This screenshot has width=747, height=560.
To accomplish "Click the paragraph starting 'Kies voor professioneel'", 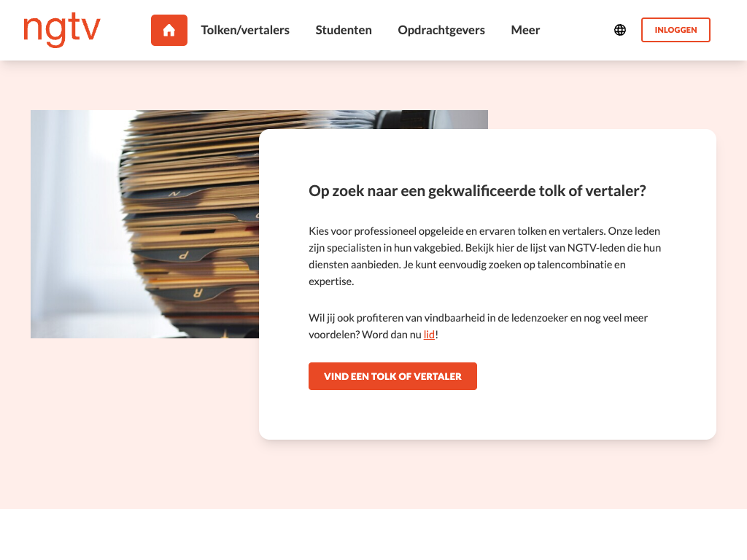I will pyautogui.click(x=485, y=256).
